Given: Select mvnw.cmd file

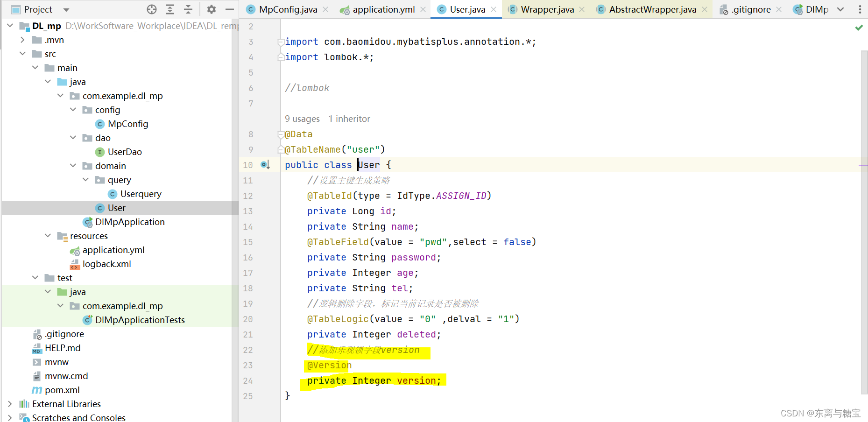Looking at the screenshot, I should 66,376.
